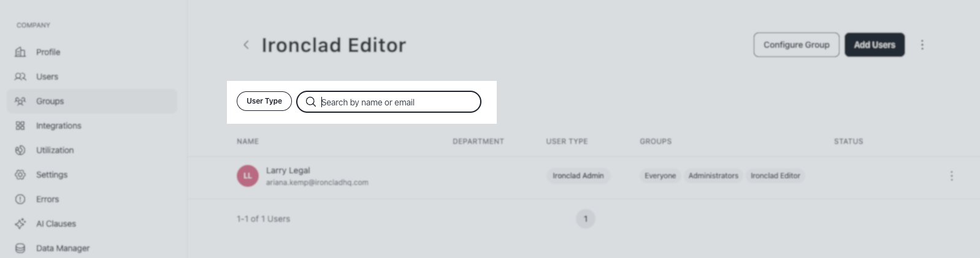
Task: Click the Add Users button
Action: 875,45
